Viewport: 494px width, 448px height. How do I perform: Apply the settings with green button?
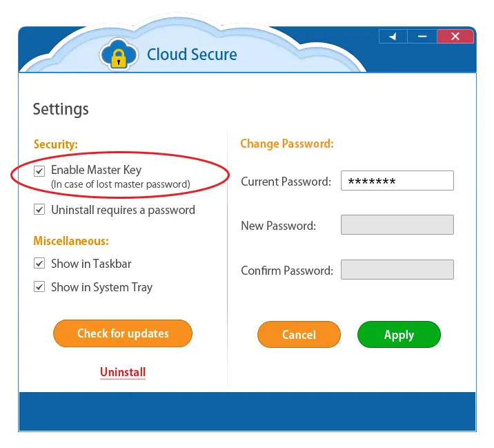coord(399,335)
